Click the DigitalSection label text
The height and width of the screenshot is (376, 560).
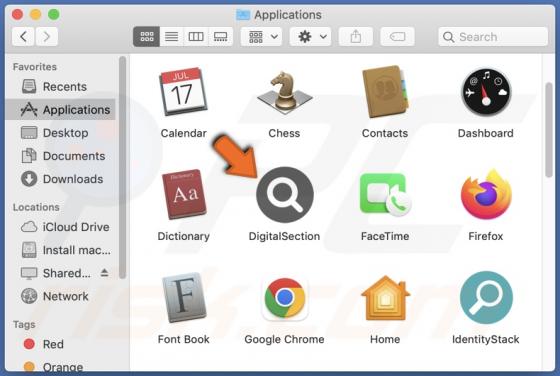(x=284, y=236)
